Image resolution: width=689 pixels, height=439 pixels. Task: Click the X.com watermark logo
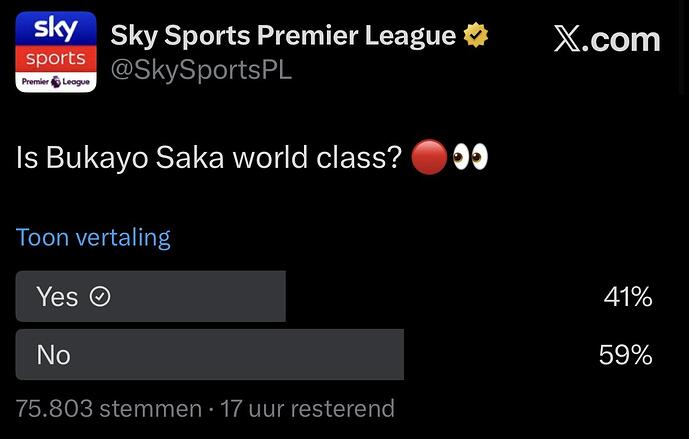(x=606, y=40)
